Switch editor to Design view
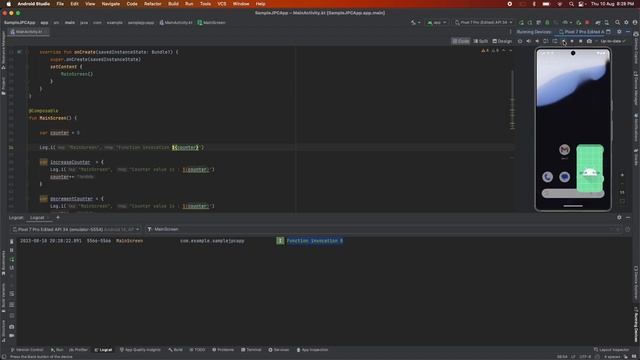The width and height of the screenshot is (640, 360). (502, 41)
